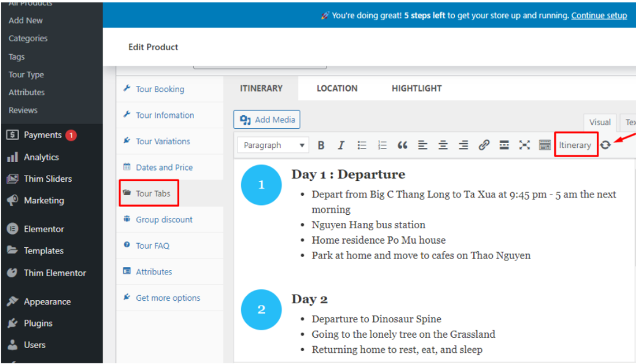The width and height of the screenshot is (636, 364).
Task: Click the Marketing megaphone icon
Action: pyautogui.click(x=12, y=200)
